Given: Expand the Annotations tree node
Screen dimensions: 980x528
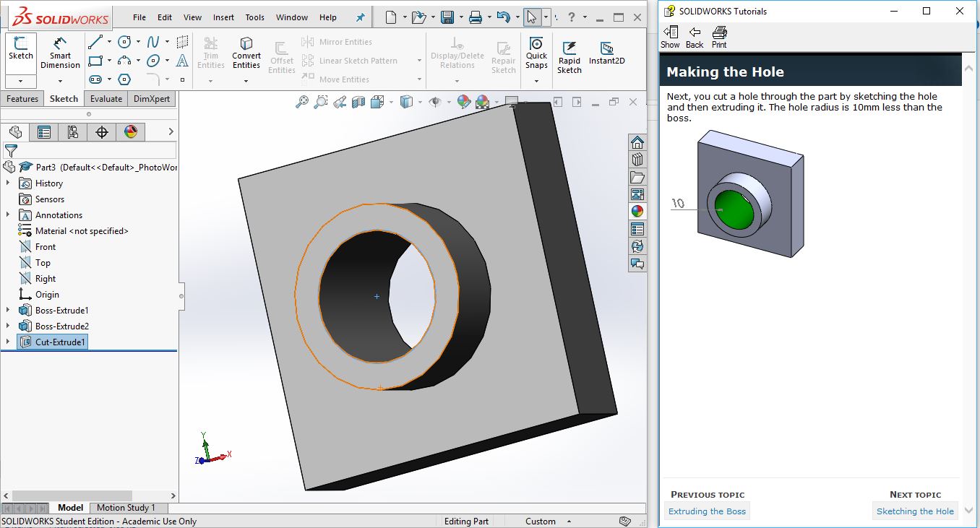Looking at the screenshot, I should [8, 215].
